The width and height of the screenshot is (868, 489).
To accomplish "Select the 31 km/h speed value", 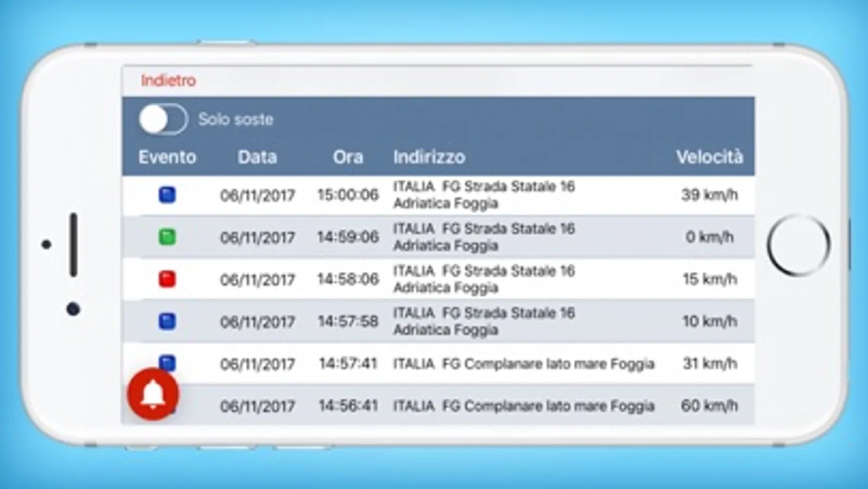I will [709, 363].
